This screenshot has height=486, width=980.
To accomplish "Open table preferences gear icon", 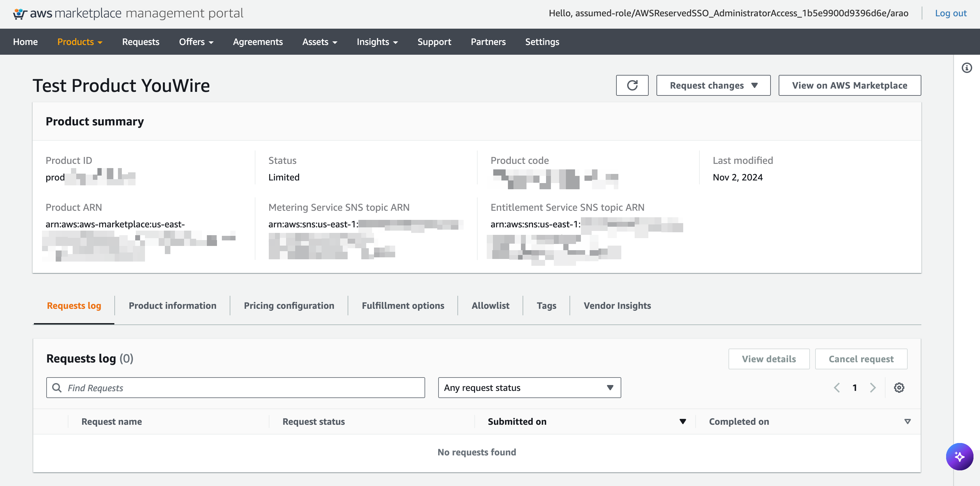I will click(899, 388).
